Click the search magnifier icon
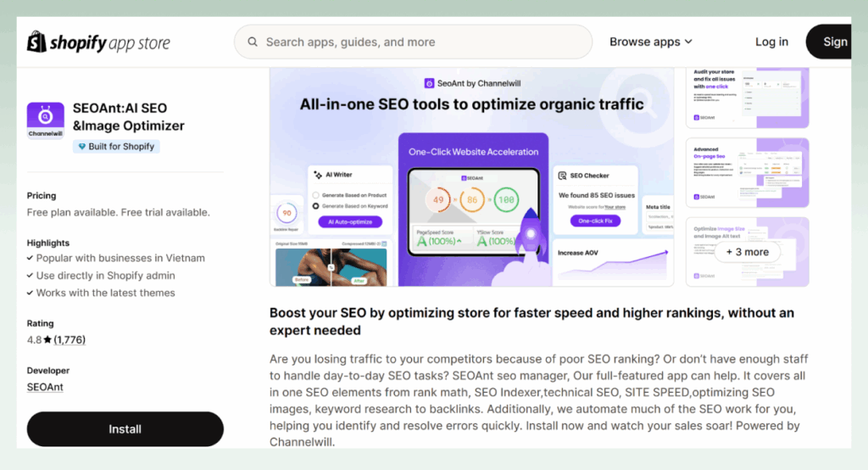The height and width of the screenshot is (470, 868). pos(253,42)
